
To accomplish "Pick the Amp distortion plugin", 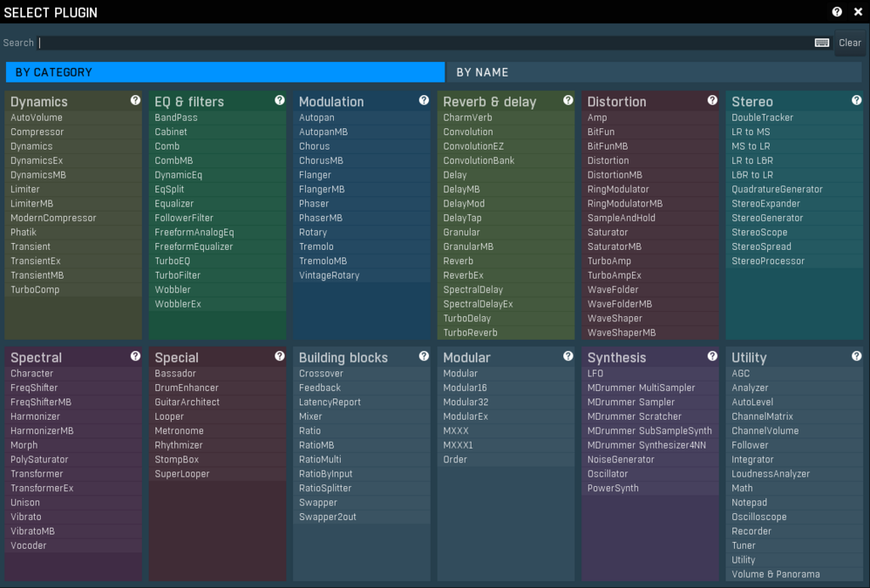I will tap(650, 117).
